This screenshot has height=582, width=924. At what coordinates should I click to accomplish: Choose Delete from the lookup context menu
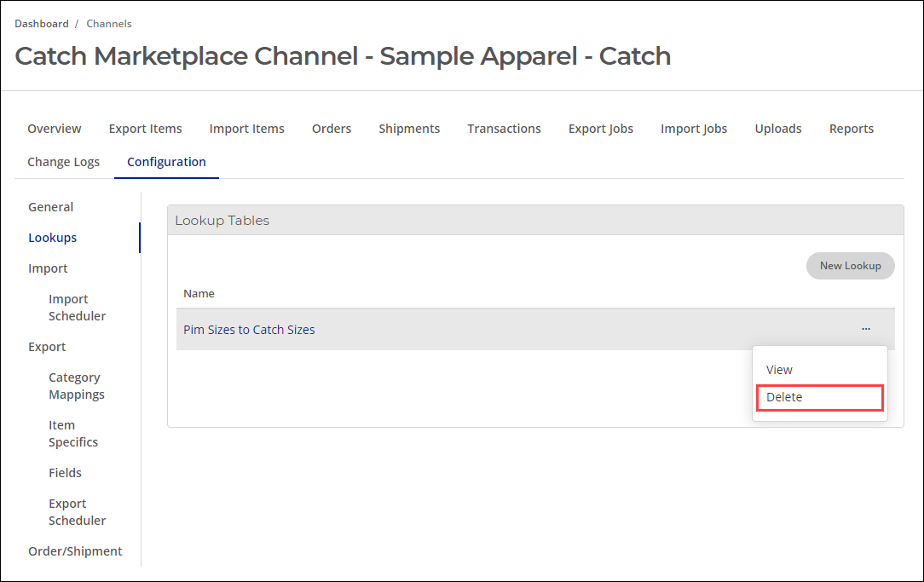(x=820, y=398)
